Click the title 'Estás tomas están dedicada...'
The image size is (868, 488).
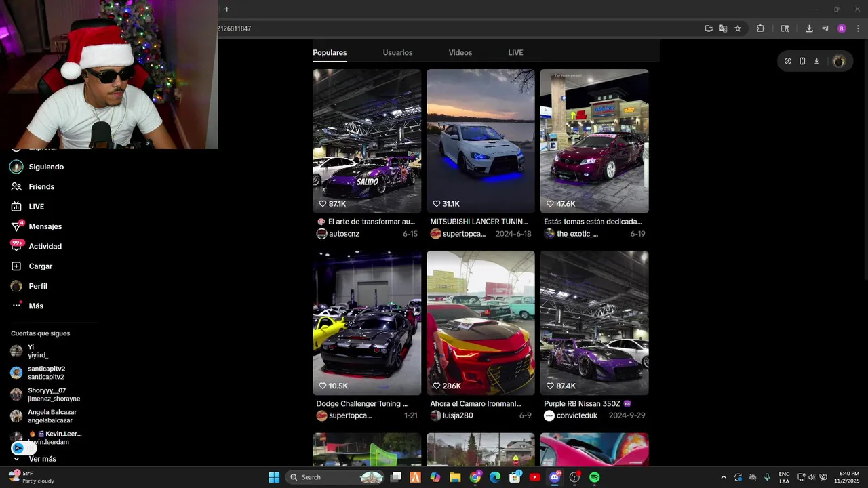(x=593, y=222)
